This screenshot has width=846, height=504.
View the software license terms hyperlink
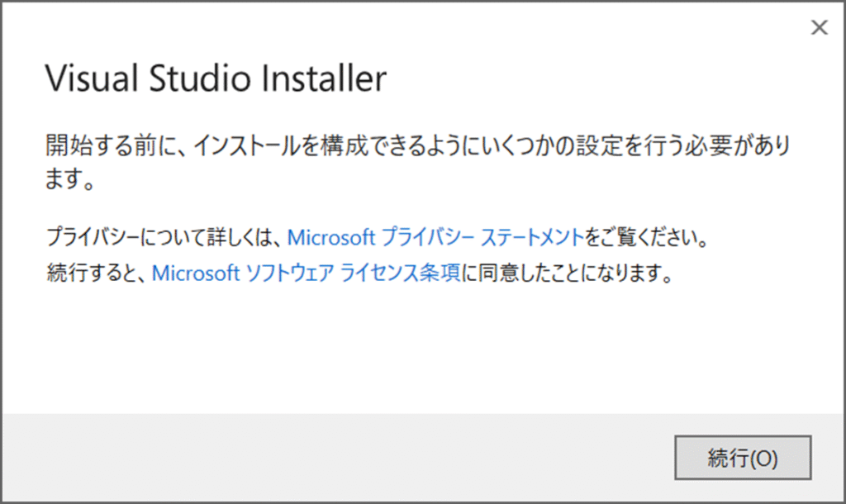[306, 273]
